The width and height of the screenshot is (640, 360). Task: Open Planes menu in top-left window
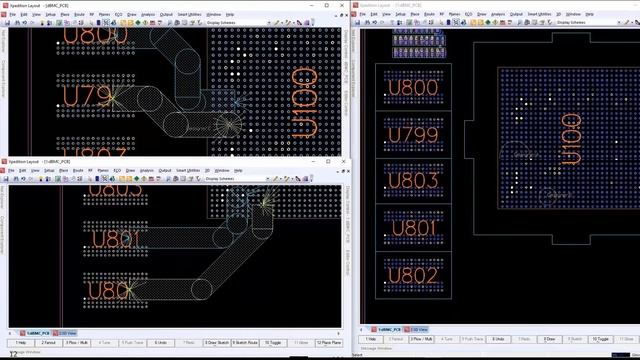pyautogui.click(x=104, y=14)
